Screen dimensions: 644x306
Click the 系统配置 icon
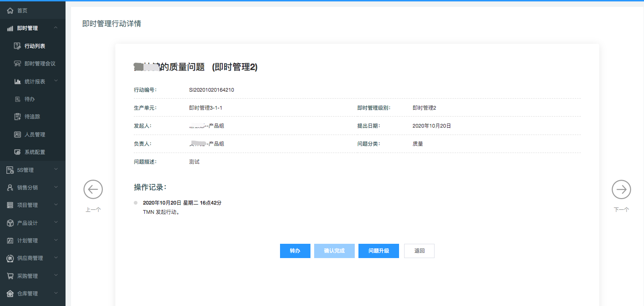coord(18,152)
